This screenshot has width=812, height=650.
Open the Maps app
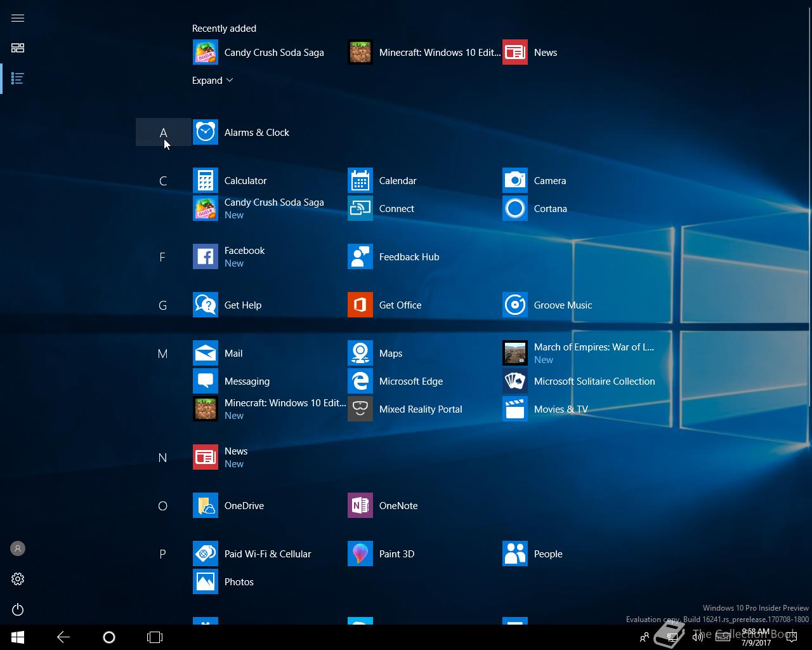tap(423, 353)
